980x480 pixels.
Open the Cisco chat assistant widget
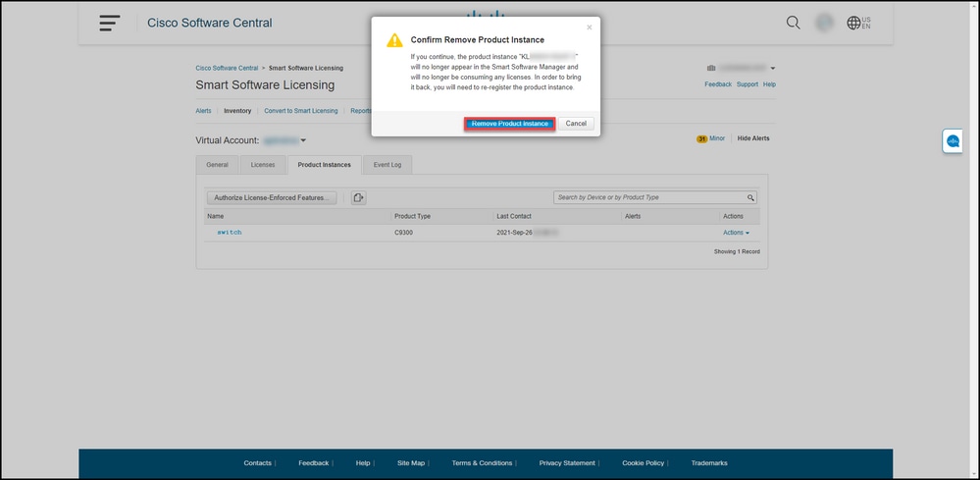pos(953,141)
